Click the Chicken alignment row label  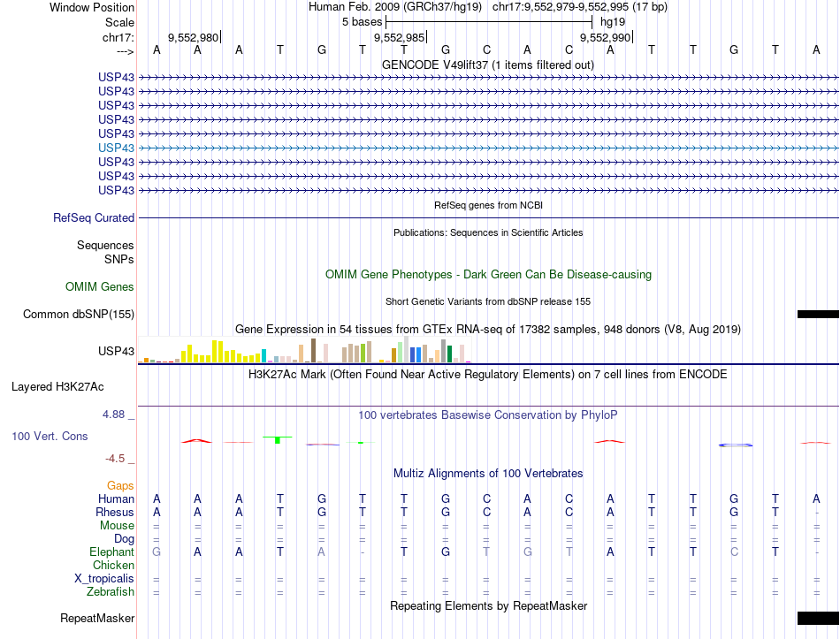tap(113, 565)
